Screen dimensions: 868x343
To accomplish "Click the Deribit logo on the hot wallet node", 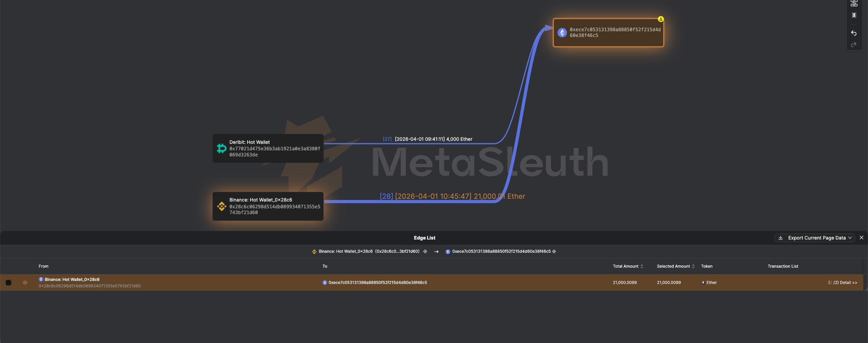I will (x=221, y=148).
